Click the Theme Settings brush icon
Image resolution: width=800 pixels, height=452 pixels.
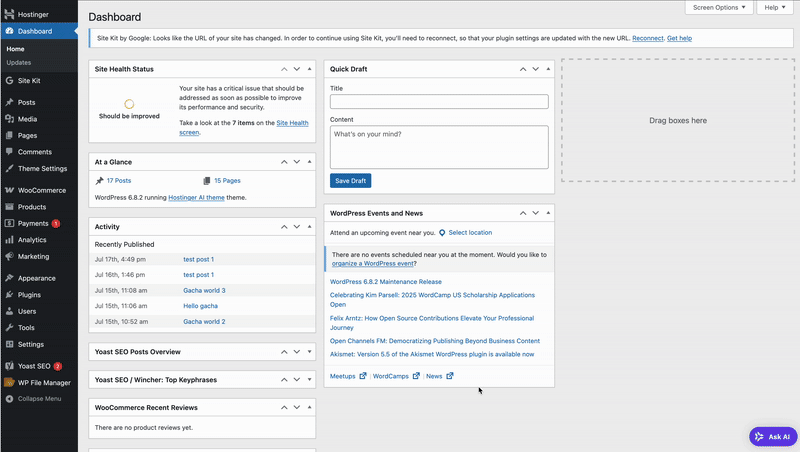(9, 168)
